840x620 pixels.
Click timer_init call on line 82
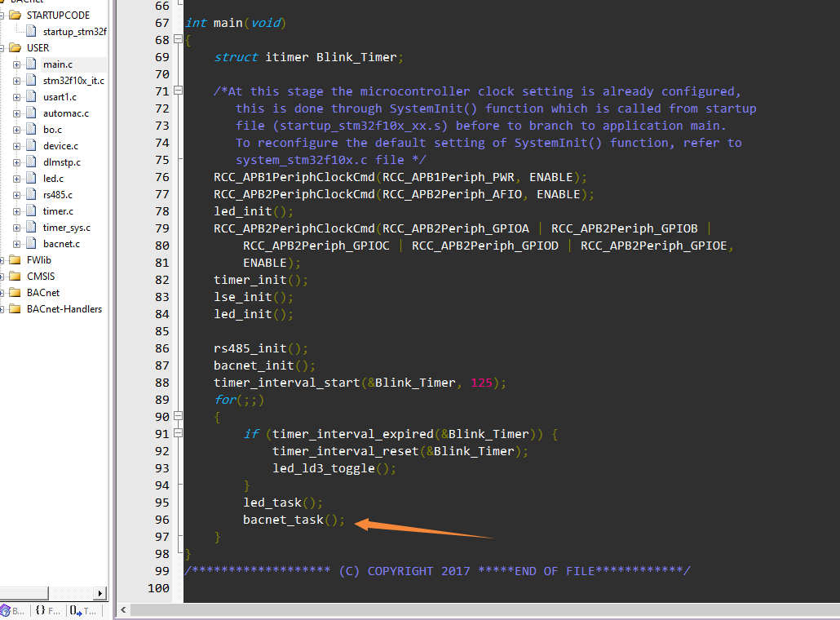pos(261,280)
